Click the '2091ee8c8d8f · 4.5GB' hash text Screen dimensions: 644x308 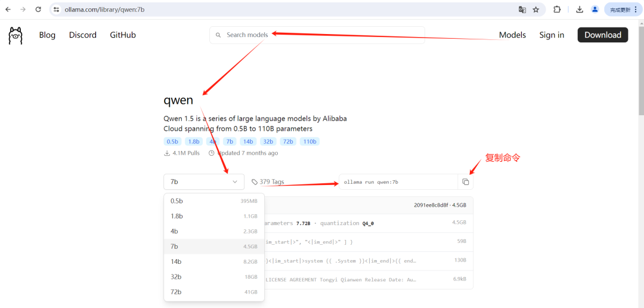pos(440,205)
